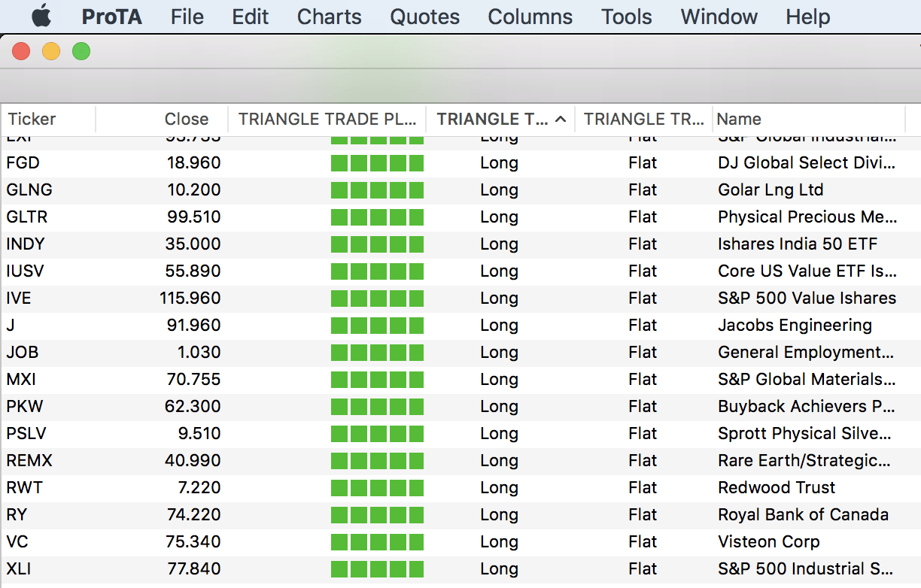Click Golar Lng Ltd name

[x=771, y=189]
